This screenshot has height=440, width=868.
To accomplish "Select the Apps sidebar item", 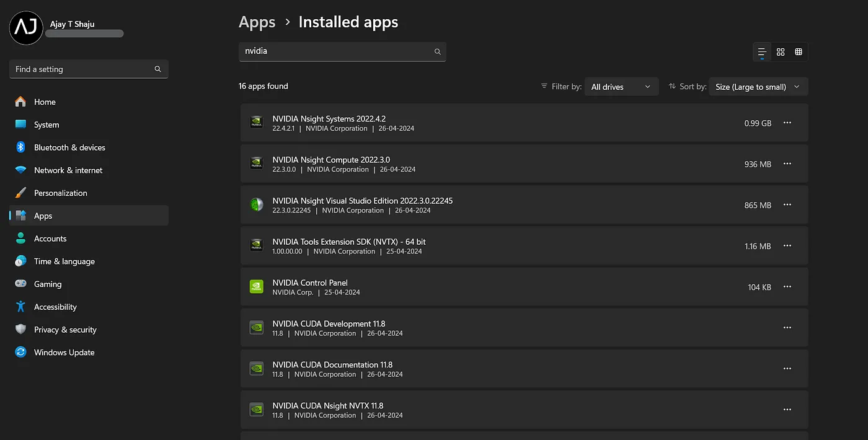I will coord(89,216).
